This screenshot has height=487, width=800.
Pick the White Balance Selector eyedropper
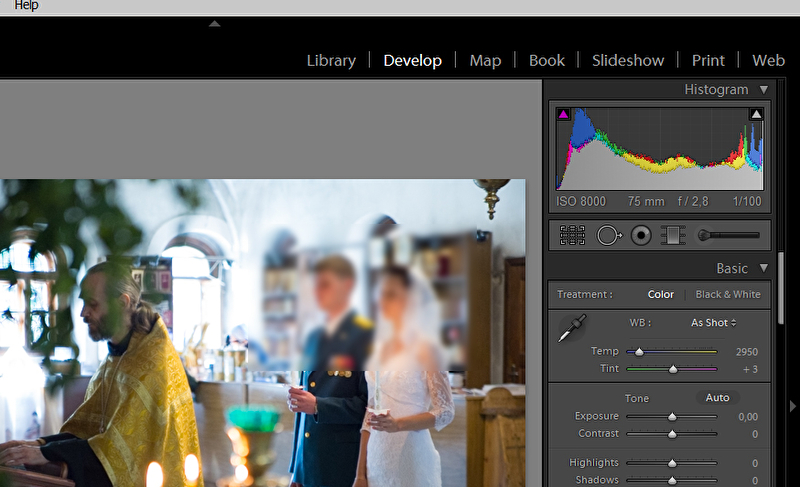572,328
